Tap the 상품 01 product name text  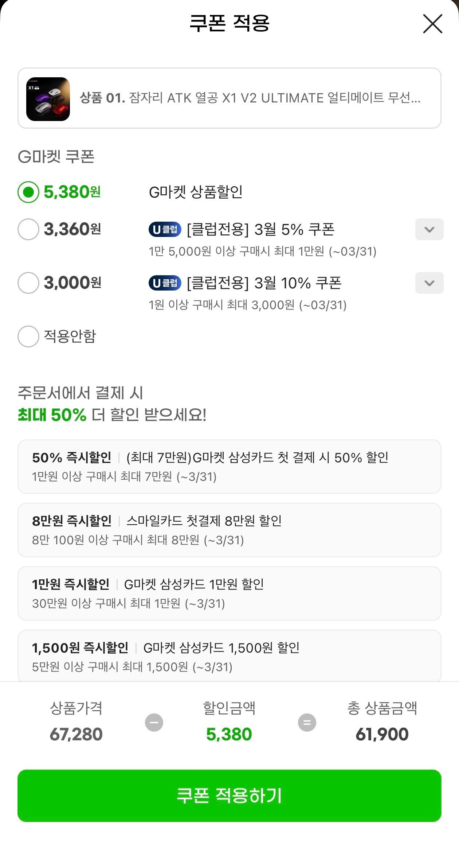250,98
